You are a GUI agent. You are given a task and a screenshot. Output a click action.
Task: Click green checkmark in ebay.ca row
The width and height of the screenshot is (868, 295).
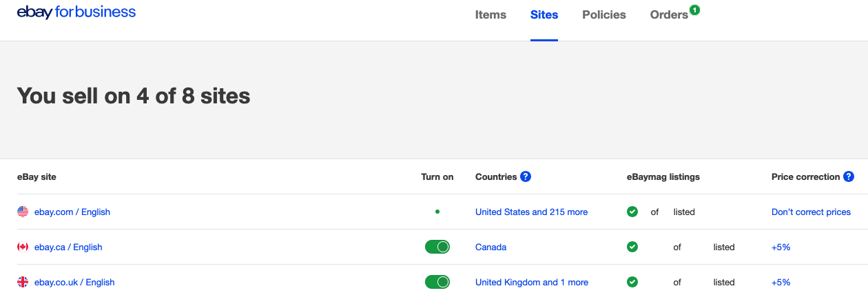pyautogui.click(x=632, y=247)
